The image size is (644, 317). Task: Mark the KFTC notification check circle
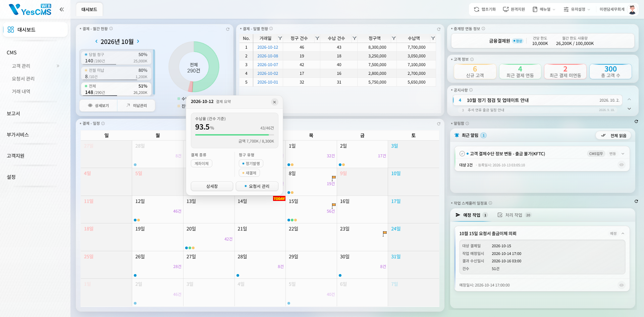pos(462,154)
